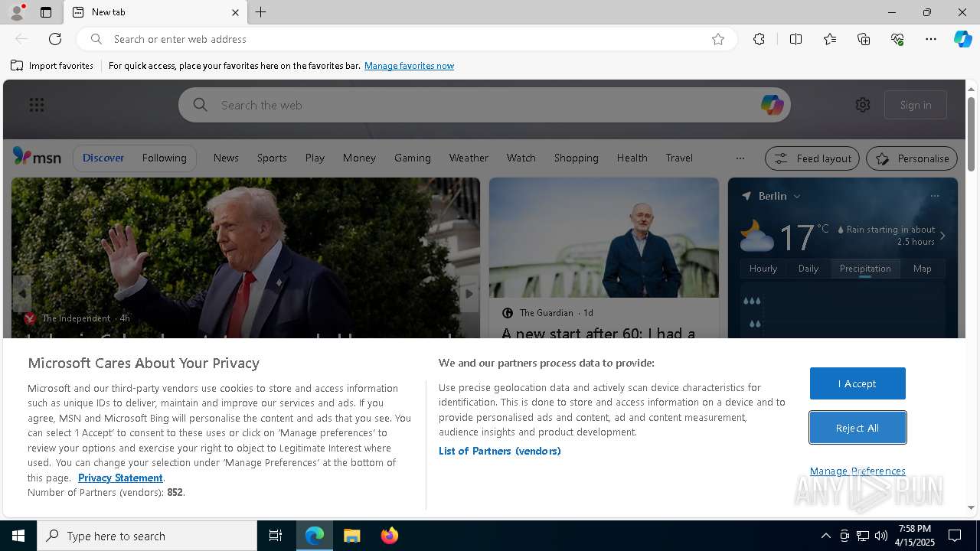Open the Extensions icon
The width and height of the screenshot is (980, 551).
[759, 39]
